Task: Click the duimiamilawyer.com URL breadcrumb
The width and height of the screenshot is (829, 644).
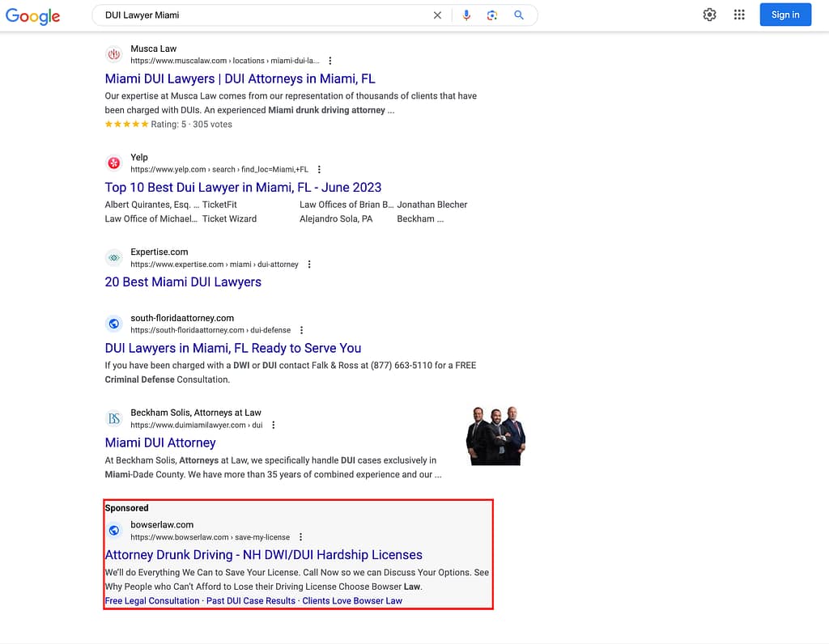Action: 196,425
